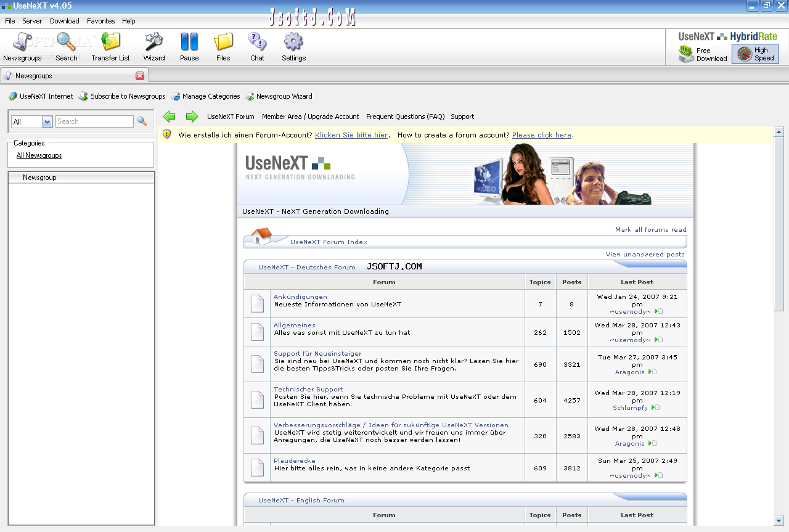The height and width of the screenshot is (532, 789).
Task: Click the newsgroup Search input field
Action: (x=94, y=122)
